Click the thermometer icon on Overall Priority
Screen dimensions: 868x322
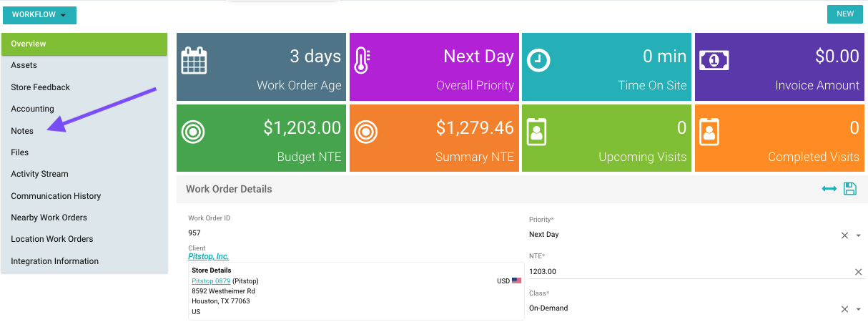[363, 61]
